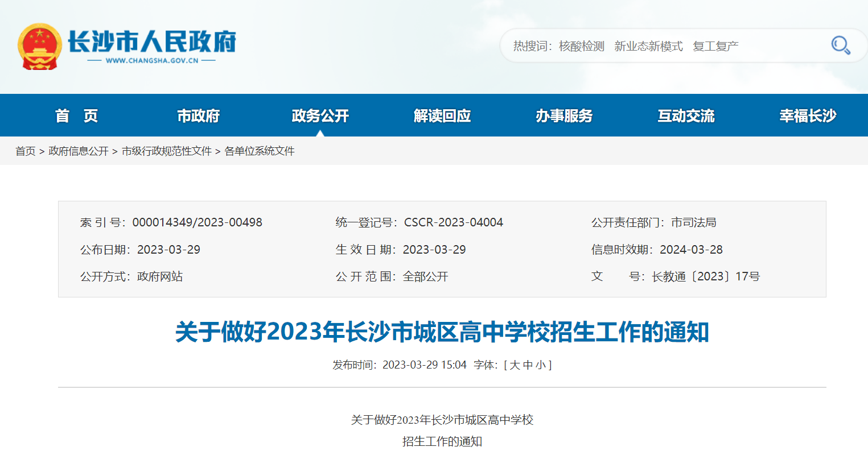Viewport: 868px width, 455px height.
Task: Click the 长沙市人民政府 site title
Action: coord(152,42)
